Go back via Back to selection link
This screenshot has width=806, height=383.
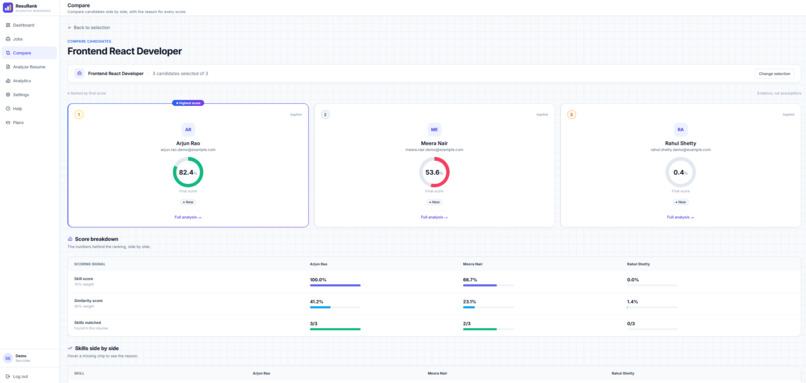89,27
